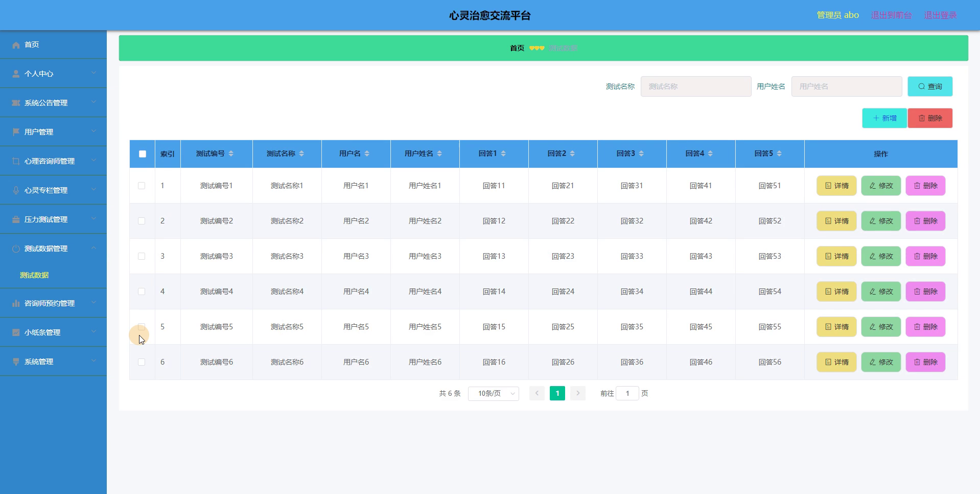
Task: Sort by 回答3 column arrows
Action: (x=641, y=154)
